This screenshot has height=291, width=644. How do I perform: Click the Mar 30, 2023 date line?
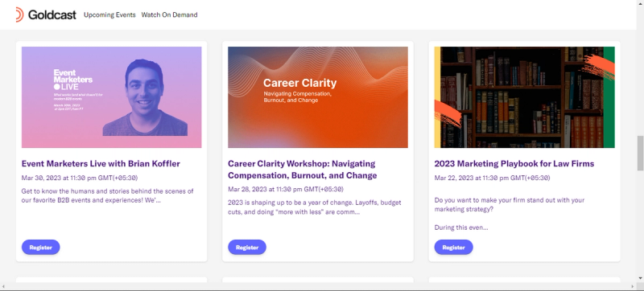79,178
